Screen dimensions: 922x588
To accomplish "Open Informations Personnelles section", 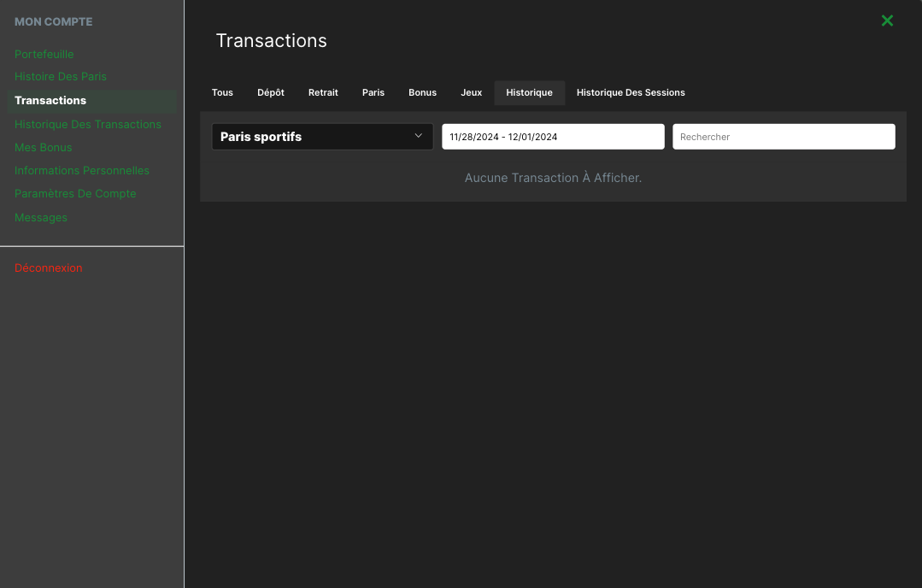I will tap(82, 170).
